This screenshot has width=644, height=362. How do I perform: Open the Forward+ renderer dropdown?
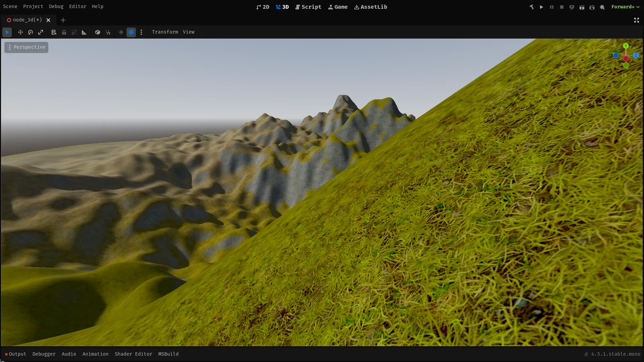[625, 7]
